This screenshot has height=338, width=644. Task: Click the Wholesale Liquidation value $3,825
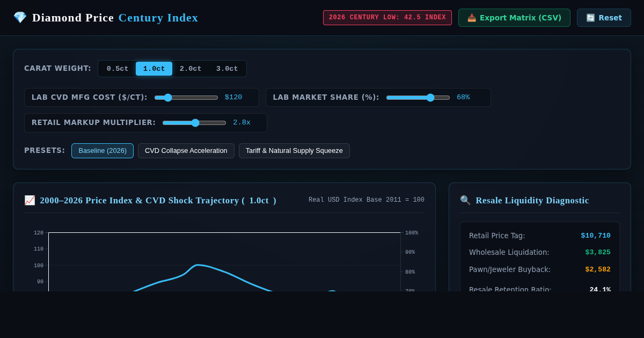[x=598, y=252]
